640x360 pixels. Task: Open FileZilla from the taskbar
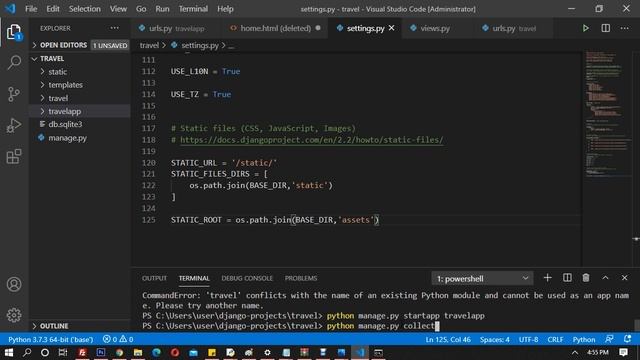pos(82,352)
